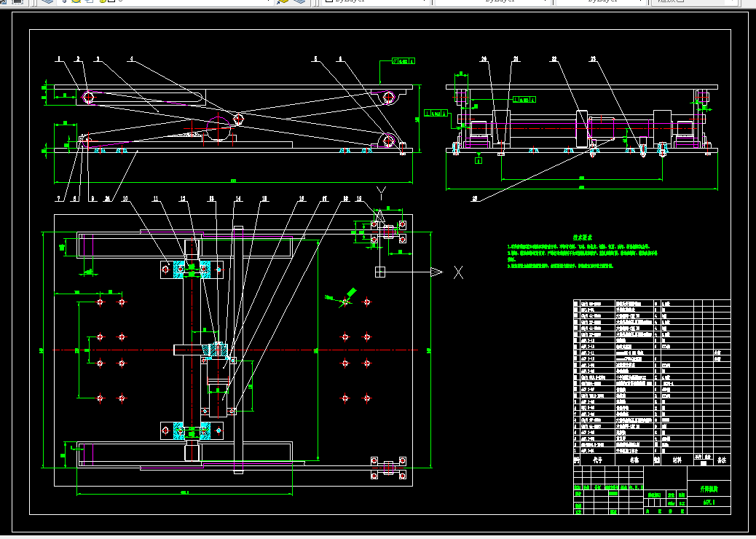Select part balloon number 23
Viewport: 756px width, 539px height.
click(593, 59)
